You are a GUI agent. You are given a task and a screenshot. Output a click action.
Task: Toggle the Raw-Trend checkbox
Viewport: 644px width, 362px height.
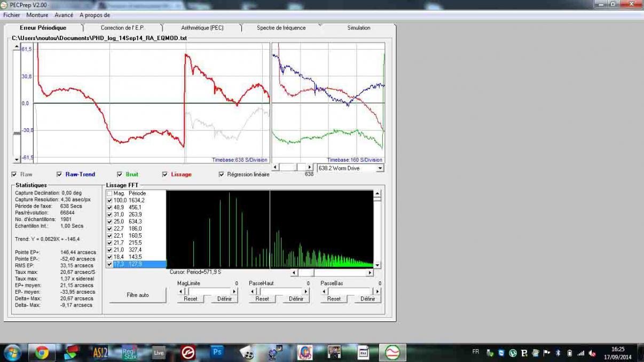click(59, 175)
